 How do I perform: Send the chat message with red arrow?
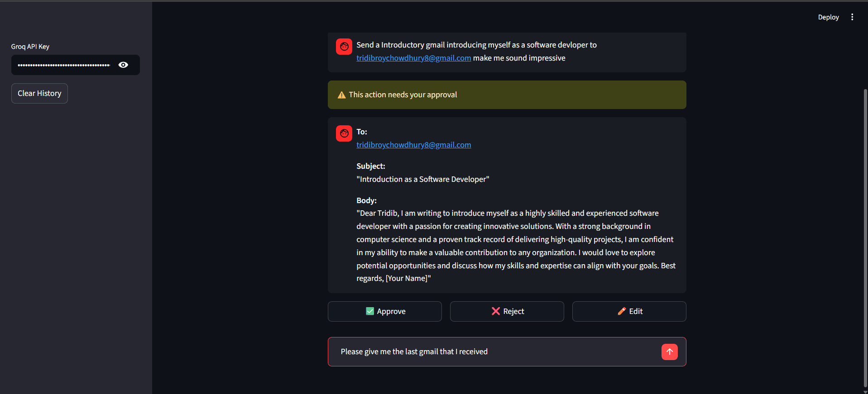click(669, 351)
